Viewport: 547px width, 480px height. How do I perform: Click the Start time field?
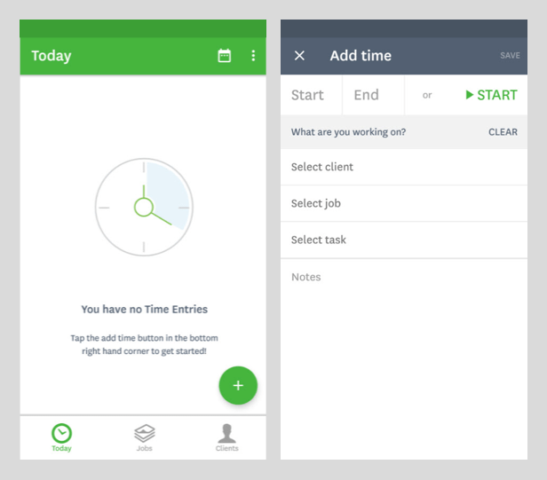point(311,95)
